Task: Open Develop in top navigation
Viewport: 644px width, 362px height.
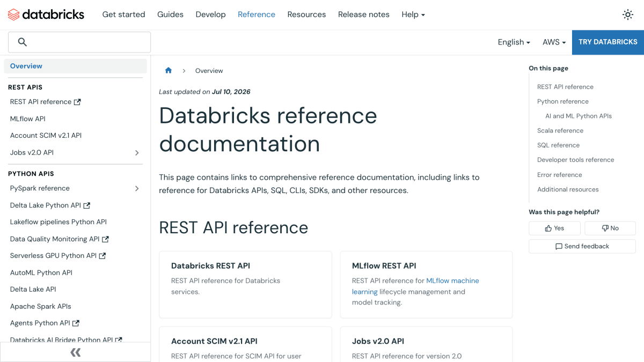Action: pos(210,14)
